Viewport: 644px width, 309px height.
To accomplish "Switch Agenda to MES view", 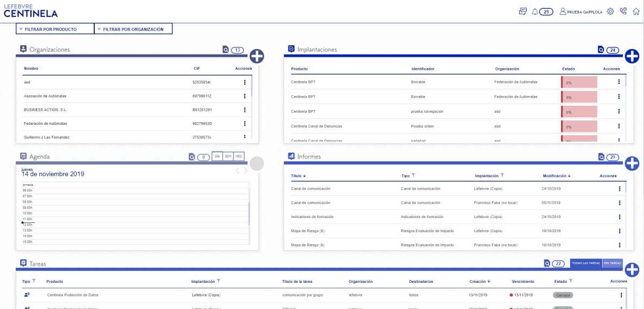I will coord(239,156).
